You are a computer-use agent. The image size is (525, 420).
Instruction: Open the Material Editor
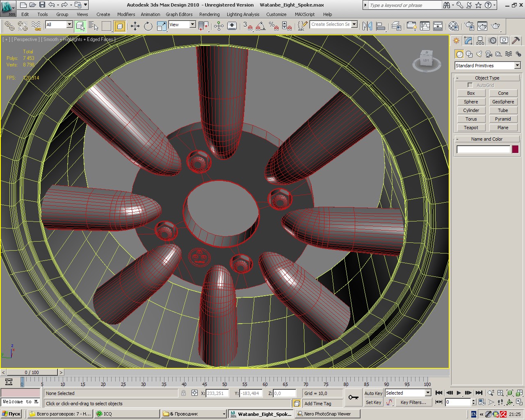(x=453, y=26)
